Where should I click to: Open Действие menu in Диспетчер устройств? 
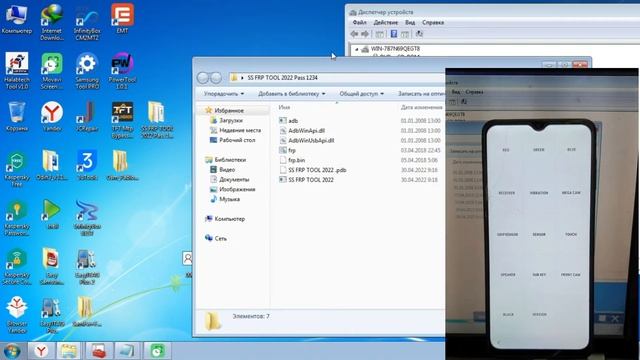click(385, 22)
